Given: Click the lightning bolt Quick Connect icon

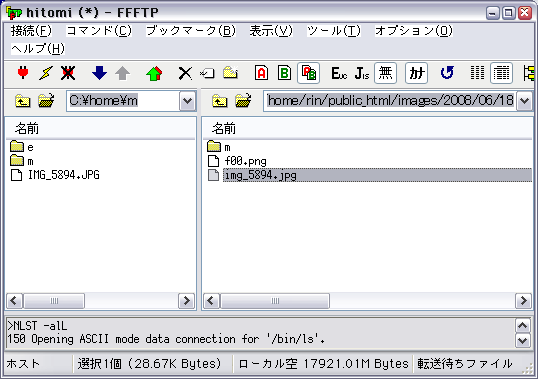Looking at the screenshot, I should point(46,73).
